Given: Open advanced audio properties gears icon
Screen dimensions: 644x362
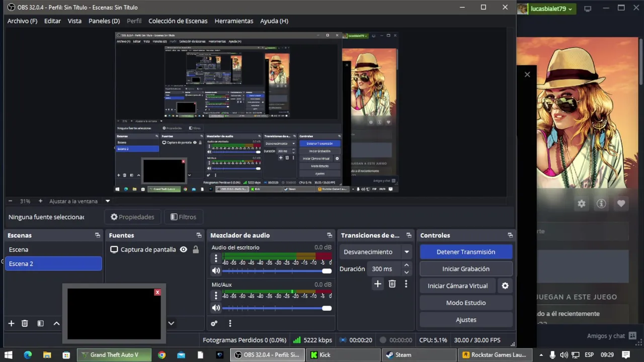Looking at the screenshot, I should click(214, 323).
